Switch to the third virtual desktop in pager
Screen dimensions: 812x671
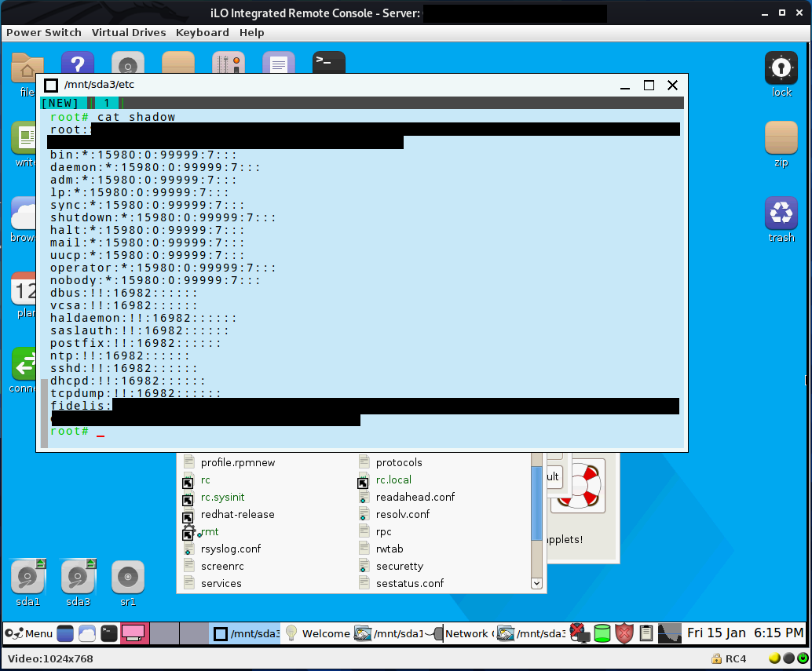click(x=194, y=633)
